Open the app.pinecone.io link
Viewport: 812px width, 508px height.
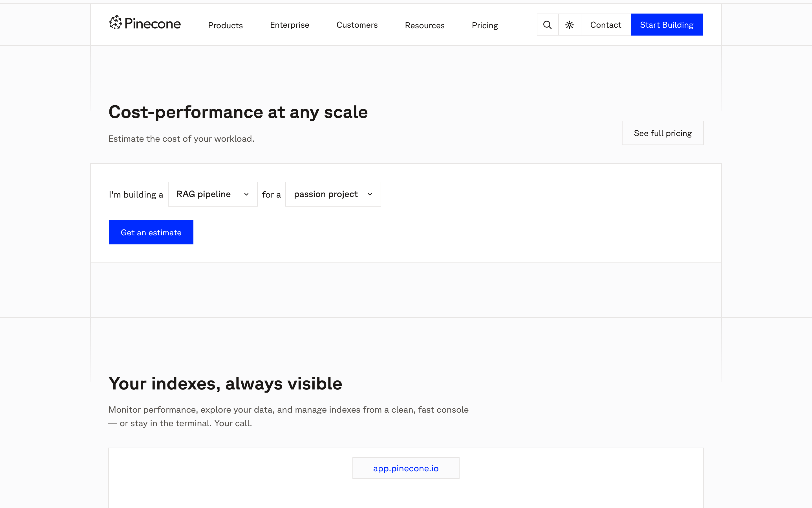click(x=406, y=468)
